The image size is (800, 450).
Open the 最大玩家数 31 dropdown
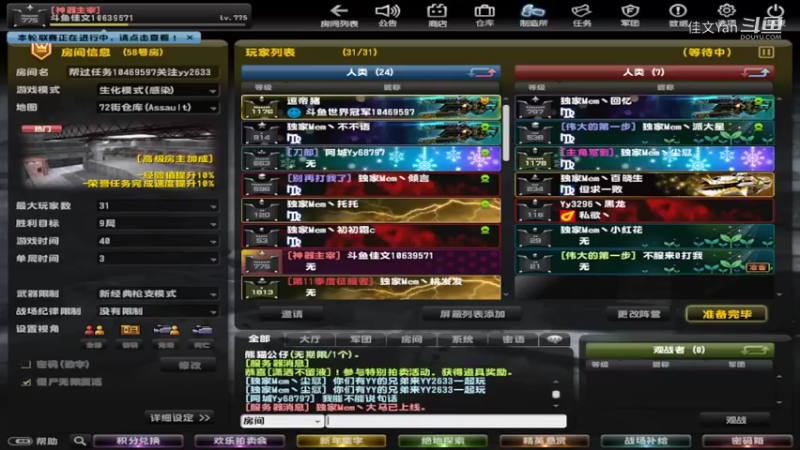point(158,206)
